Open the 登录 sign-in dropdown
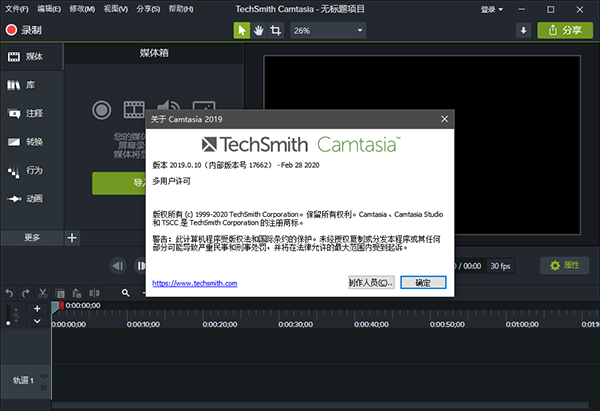Image resolution: width=600 pixels, height=411 pixels. click(x=491, y=8)
